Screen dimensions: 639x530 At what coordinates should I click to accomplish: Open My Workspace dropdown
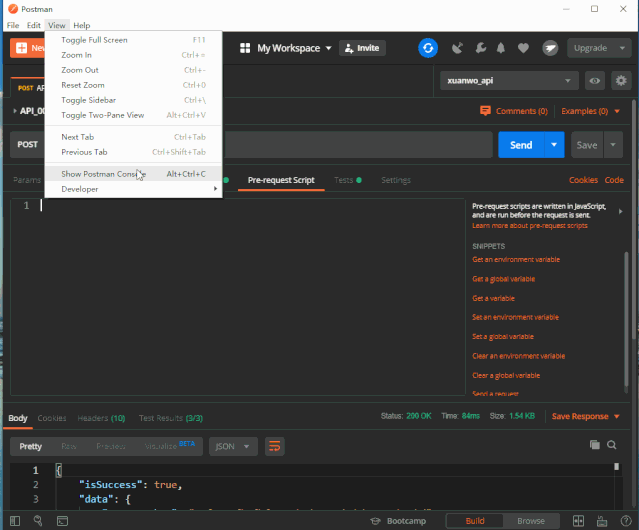pyautogui.click(x=294, y=48)
